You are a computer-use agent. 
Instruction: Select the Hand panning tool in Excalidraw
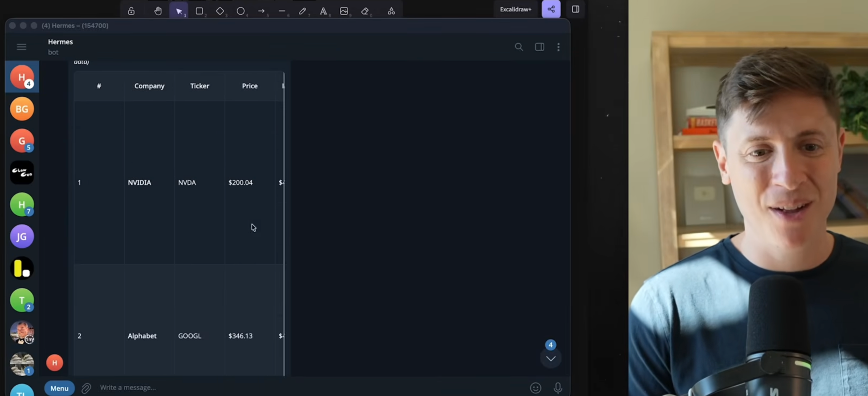click(158, 11)
